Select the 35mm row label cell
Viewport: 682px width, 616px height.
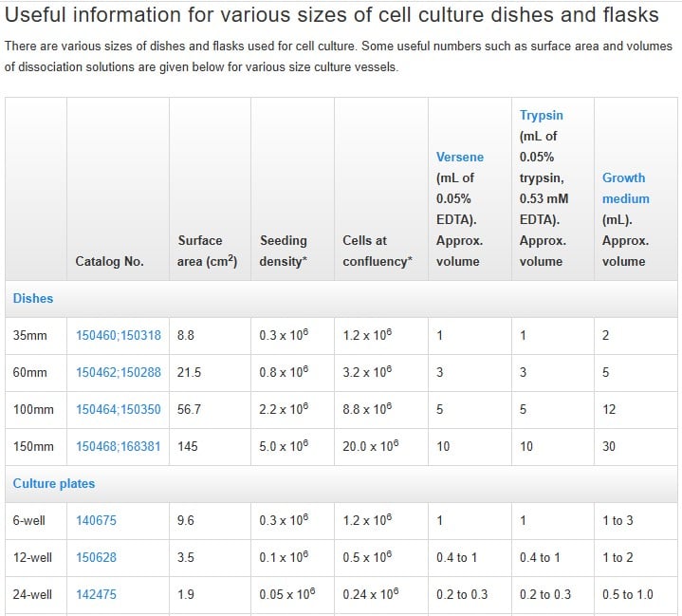coord(36,336)
